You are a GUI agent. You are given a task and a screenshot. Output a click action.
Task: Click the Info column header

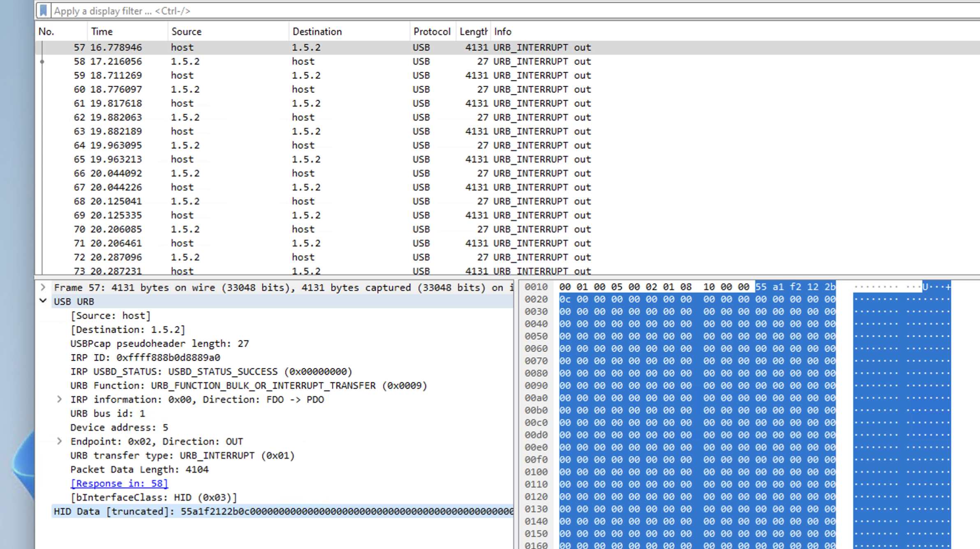point(502,32)
